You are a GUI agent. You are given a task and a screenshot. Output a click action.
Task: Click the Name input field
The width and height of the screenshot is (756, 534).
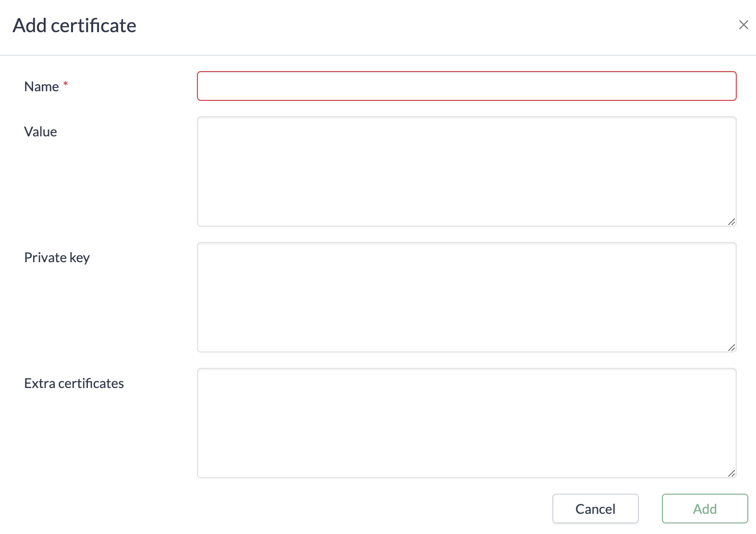[x=466, y=86]
